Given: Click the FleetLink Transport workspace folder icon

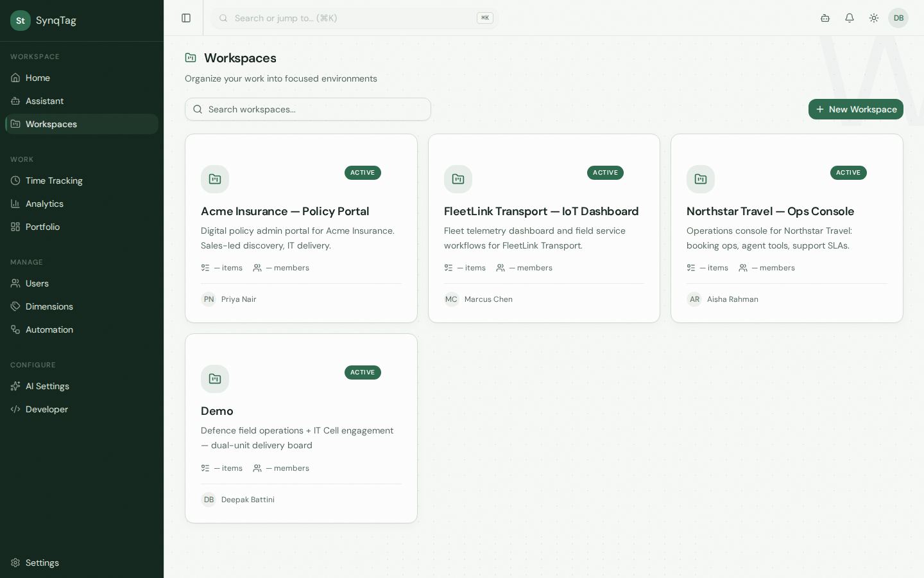Looking at the screenshot, I should tap(458, 179).
